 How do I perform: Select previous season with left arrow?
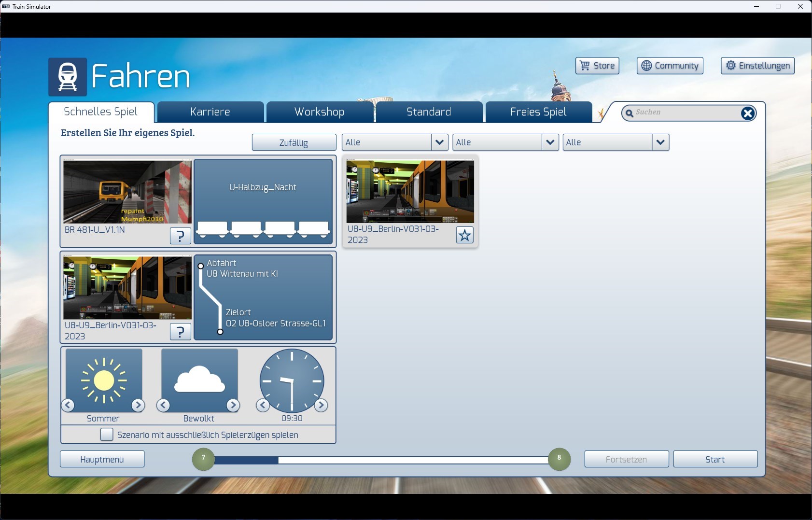point(68,405)
